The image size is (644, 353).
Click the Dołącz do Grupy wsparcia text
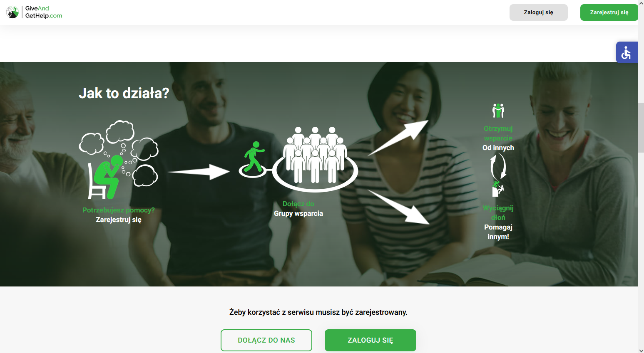(298, 209)
